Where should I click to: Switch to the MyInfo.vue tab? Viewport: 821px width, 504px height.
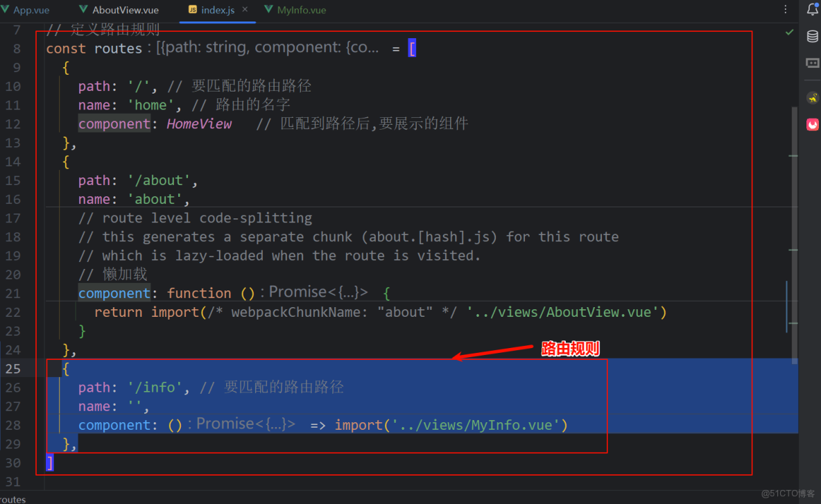pos(301,10)
